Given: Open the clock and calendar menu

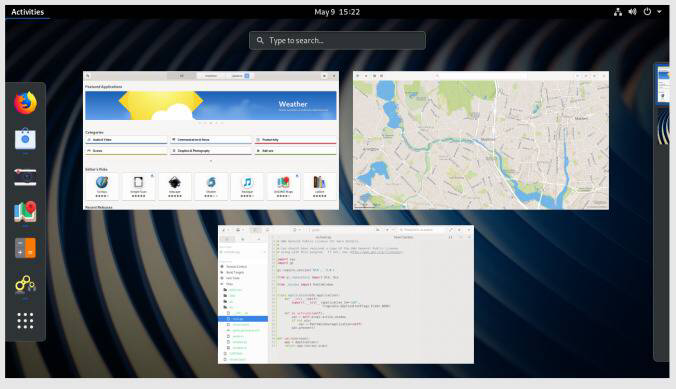Looking at the screenshot, I should pos(337,12).
